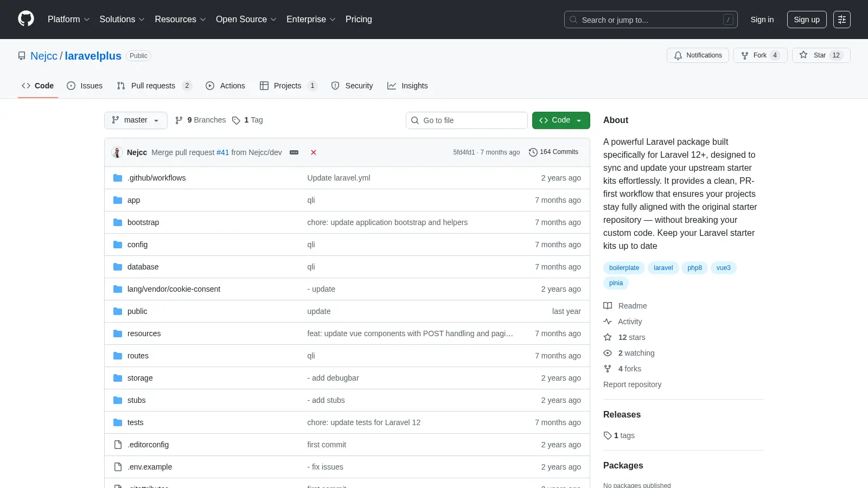Switch to the Projects tab

click(x=288, y=86)
